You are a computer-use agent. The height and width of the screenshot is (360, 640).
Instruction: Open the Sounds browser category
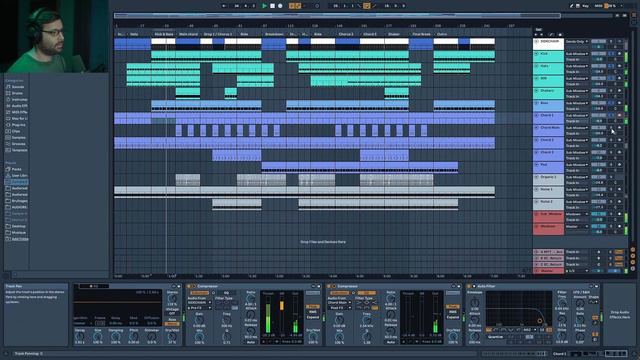(18, 87)
